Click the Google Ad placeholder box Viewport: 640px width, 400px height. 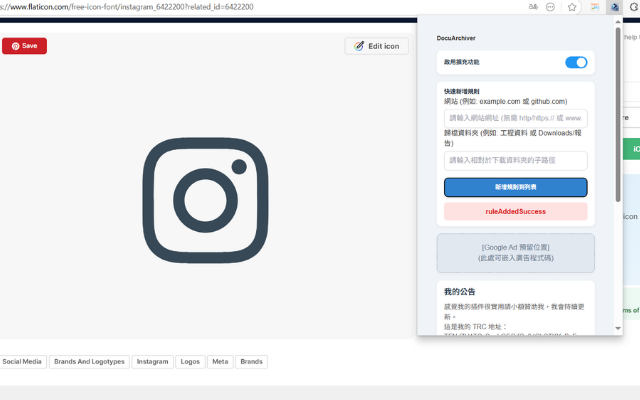pyautogui.click(x=516, y=253)
